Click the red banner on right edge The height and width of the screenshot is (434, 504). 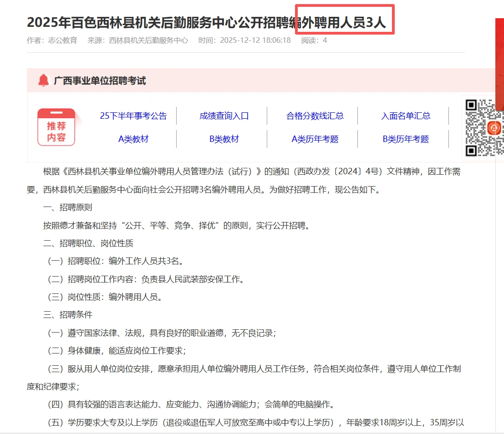pyautogui.click(x=499, y=64)
